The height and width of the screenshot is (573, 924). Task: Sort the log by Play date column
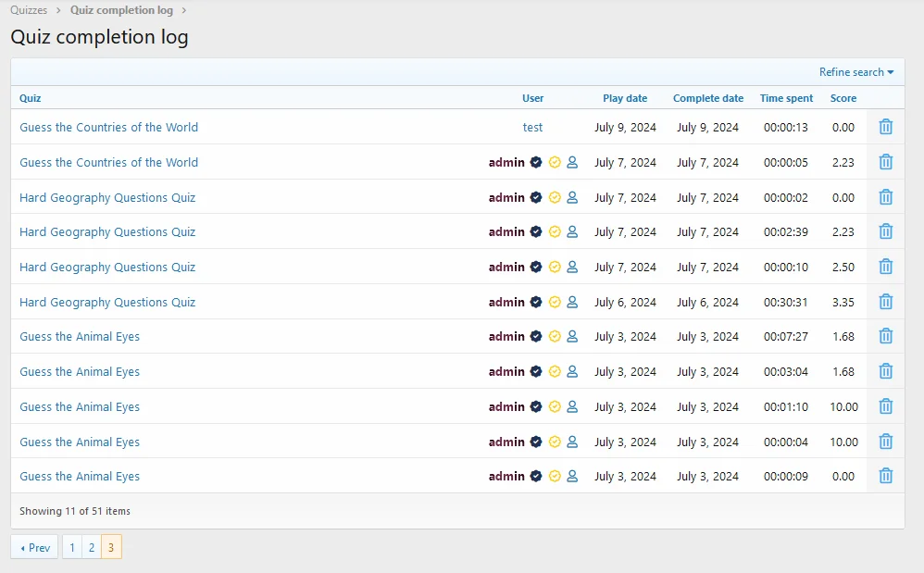click(625, 98)
